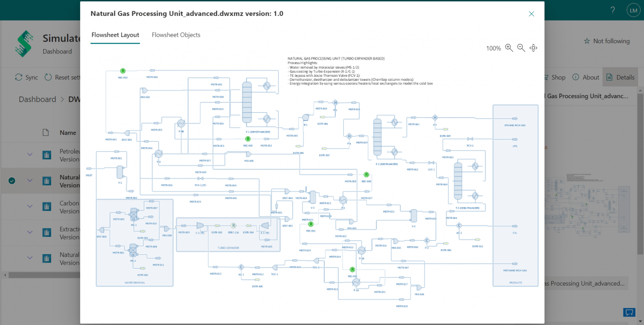Screen dimensions: 644x325
Task: Click the Simulate app logo
Action: coord(24,44)
